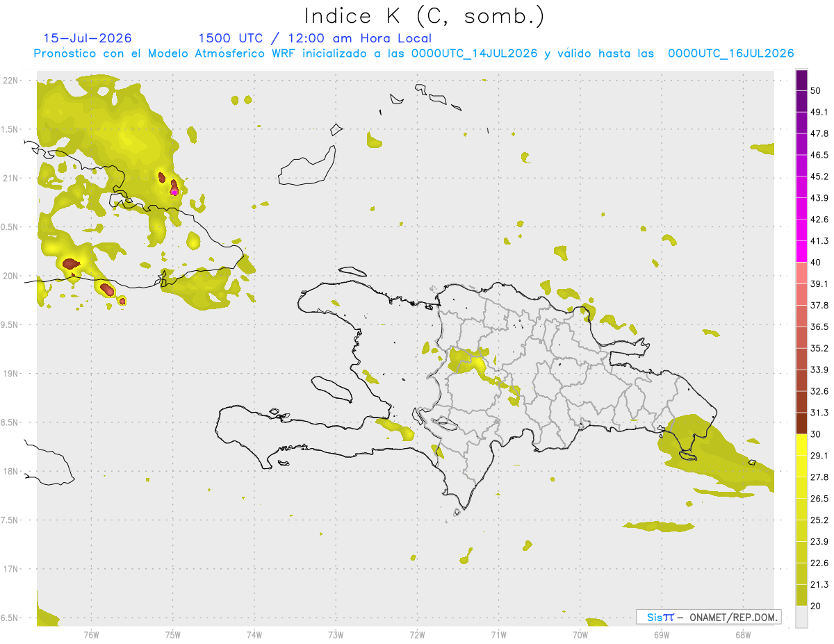Pick the magenta swatch between 40 and 41.3

pyautogui.click(x=801, y=251)
